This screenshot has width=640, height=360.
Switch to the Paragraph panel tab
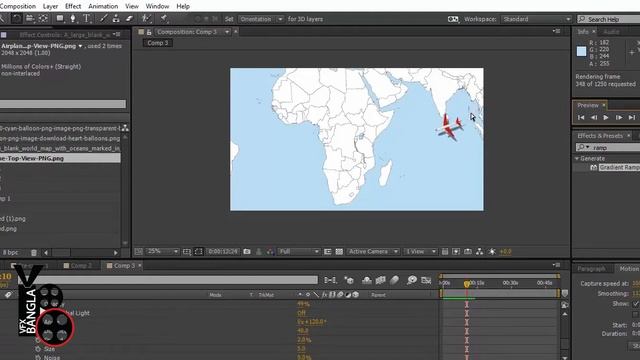(x=592, y=269)
